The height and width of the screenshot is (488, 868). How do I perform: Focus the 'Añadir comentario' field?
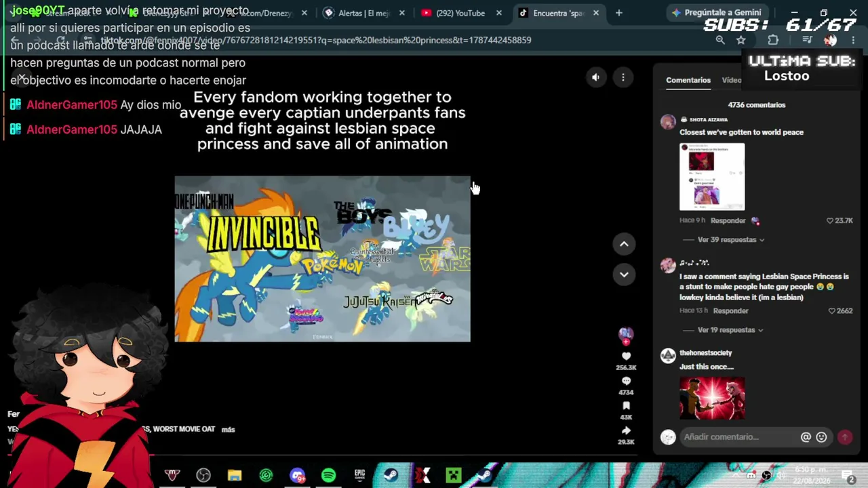[x=741, y=437]
